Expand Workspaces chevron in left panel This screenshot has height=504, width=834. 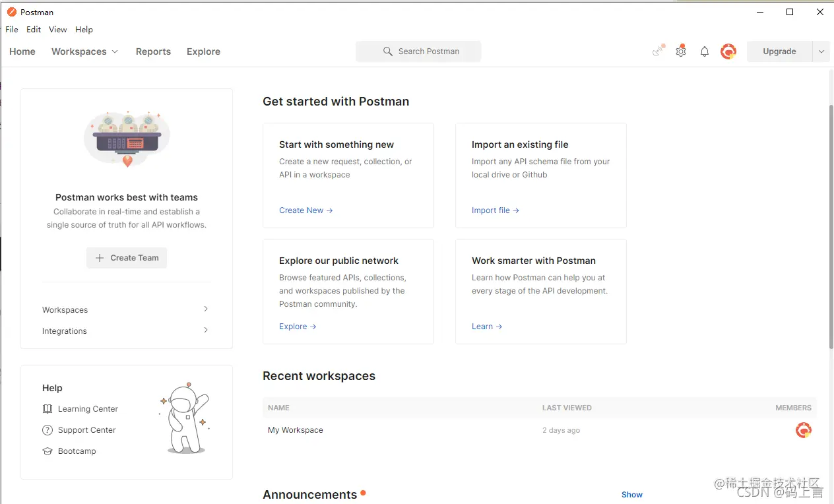coord(206,309)
